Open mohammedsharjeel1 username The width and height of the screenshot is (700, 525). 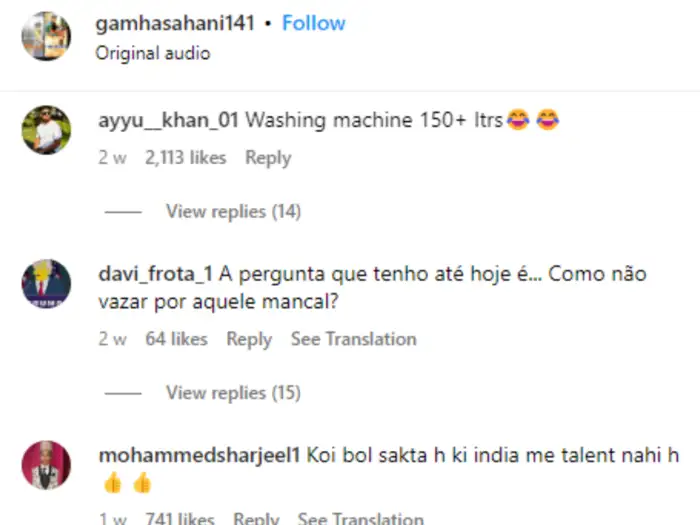pyautogui.click(x=199, y=455)
